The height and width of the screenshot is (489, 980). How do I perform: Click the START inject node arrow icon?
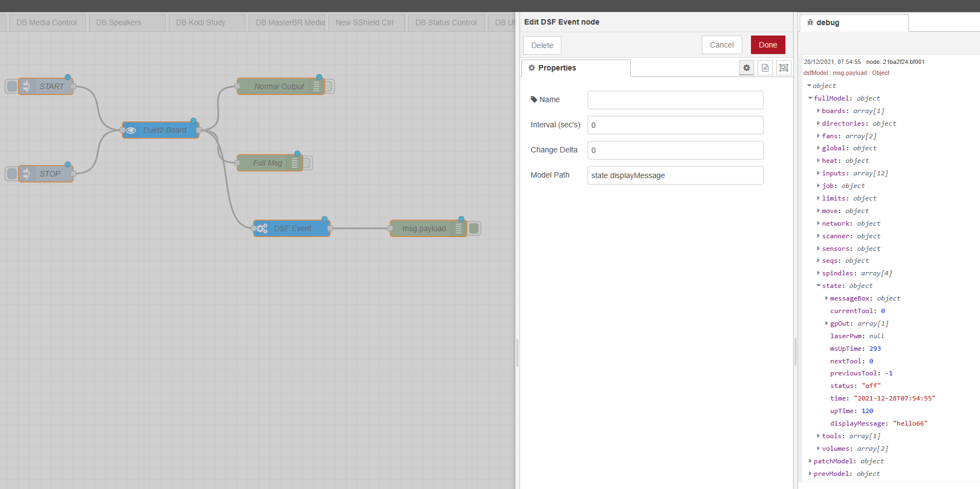(x=26, y=86)
